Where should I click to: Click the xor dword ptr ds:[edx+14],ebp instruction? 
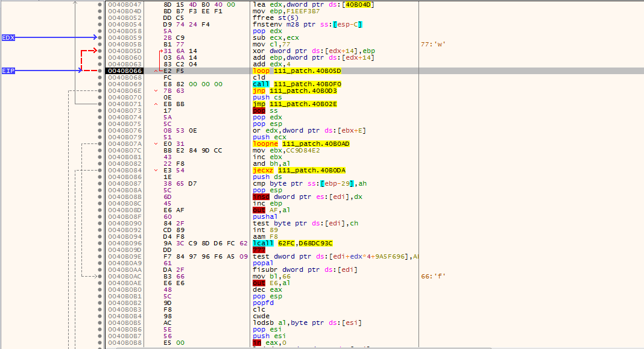pyautogui.click(x=314, y=51)
